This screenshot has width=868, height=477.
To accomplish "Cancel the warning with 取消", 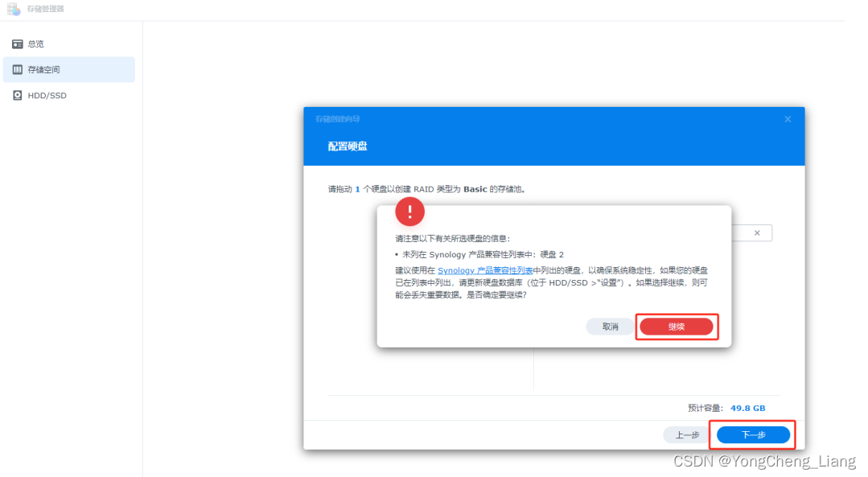I will pyautogui.click(x=610, y=327).
